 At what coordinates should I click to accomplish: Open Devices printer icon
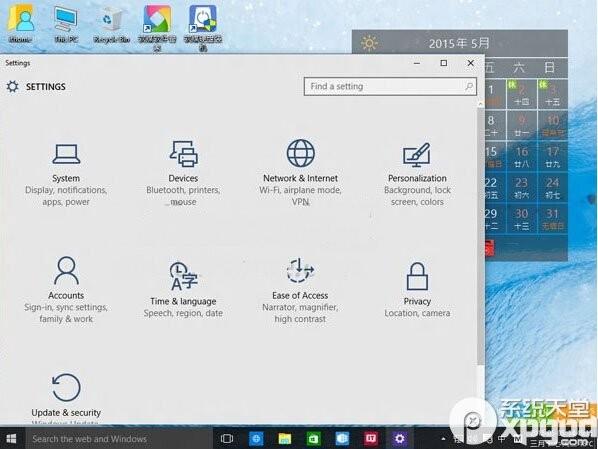point(183,154)
